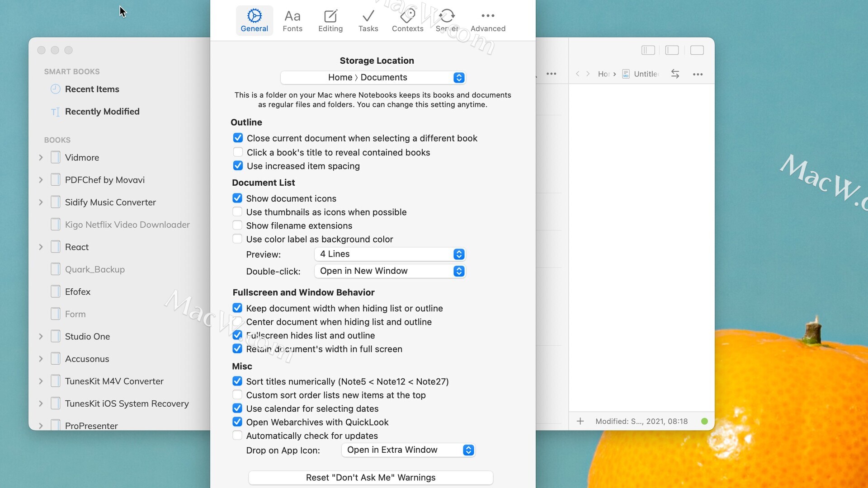Open document pane more options ellipsis
Image resolution: width=868 pixels, height=488 pixels.
pyautogui.click(x=698, y=74)
